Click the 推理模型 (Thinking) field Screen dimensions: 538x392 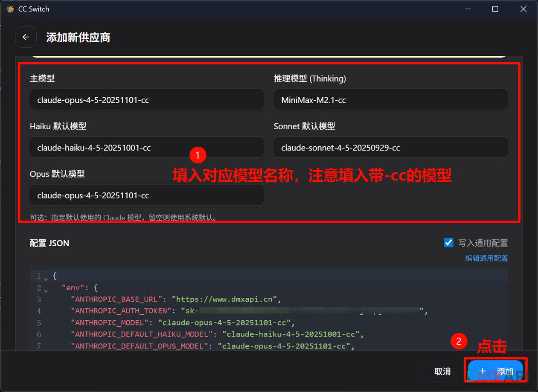click(390, 100)
